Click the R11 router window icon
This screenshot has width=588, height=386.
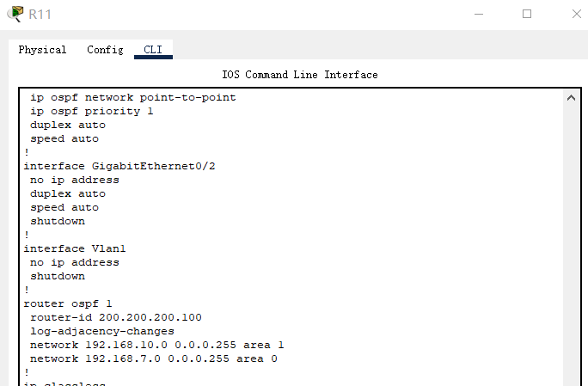tap(15, 14)
